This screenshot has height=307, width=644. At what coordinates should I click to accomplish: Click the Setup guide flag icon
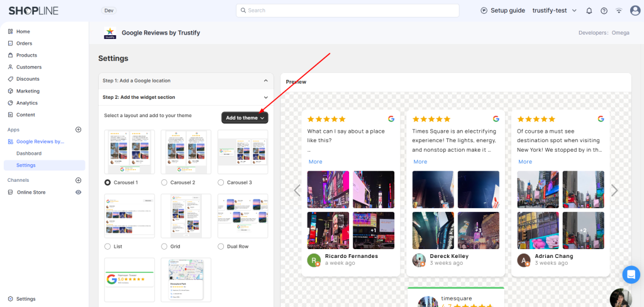point(484,11)
